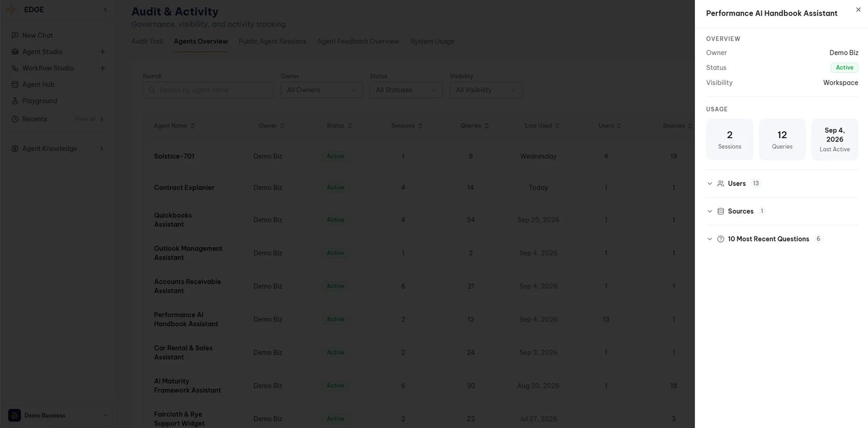Click the Recents clock icon
The width and height of the screenshot is (868, 428).
click(15, 119)
